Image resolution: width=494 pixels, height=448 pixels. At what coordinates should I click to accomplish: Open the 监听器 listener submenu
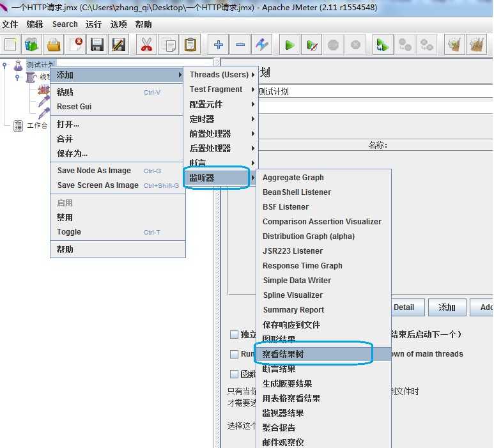click(x=222, y=178)
